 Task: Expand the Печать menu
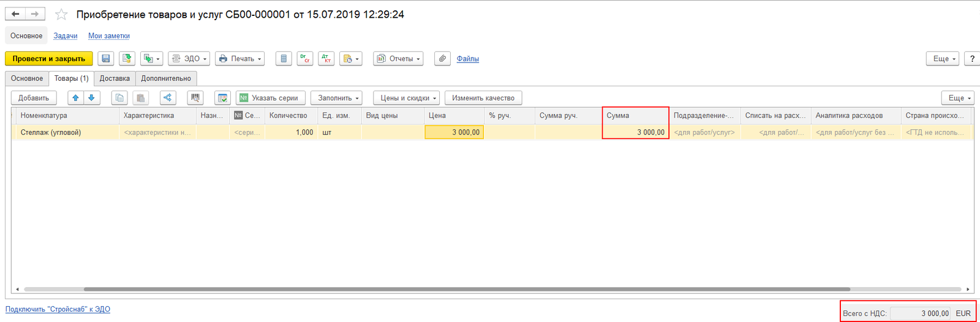239,59
